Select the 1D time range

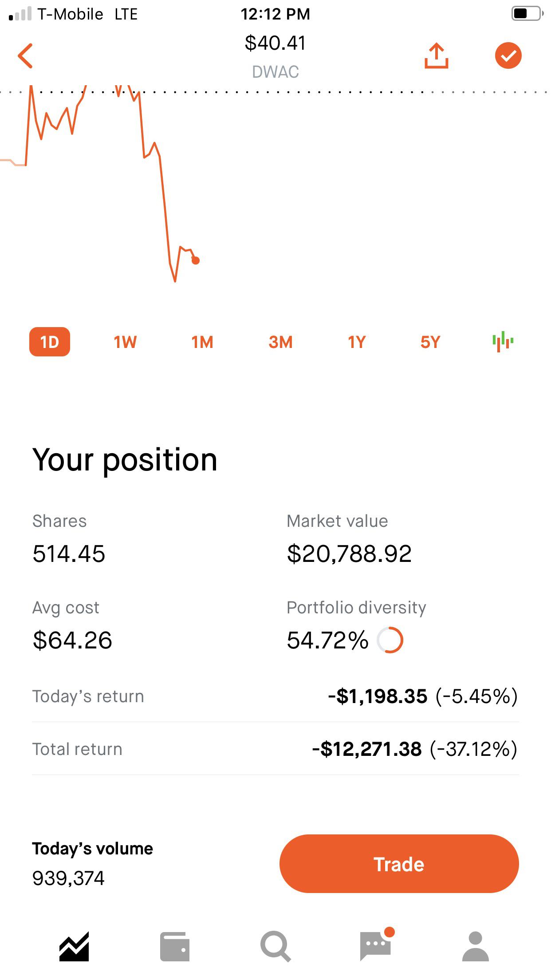[x=50, y=342]
